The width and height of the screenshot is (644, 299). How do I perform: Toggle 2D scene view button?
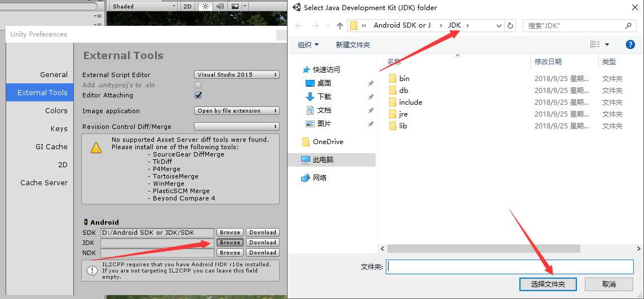[x=187, y=6]
